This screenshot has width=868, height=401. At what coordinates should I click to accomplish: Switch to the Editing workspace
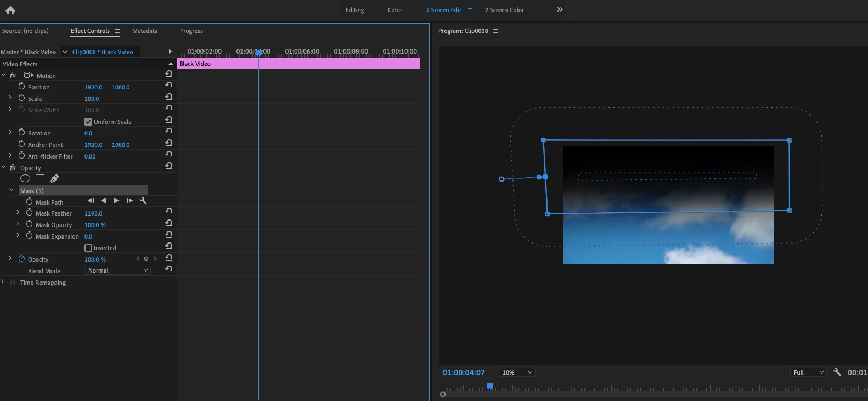tap(354, 10)
